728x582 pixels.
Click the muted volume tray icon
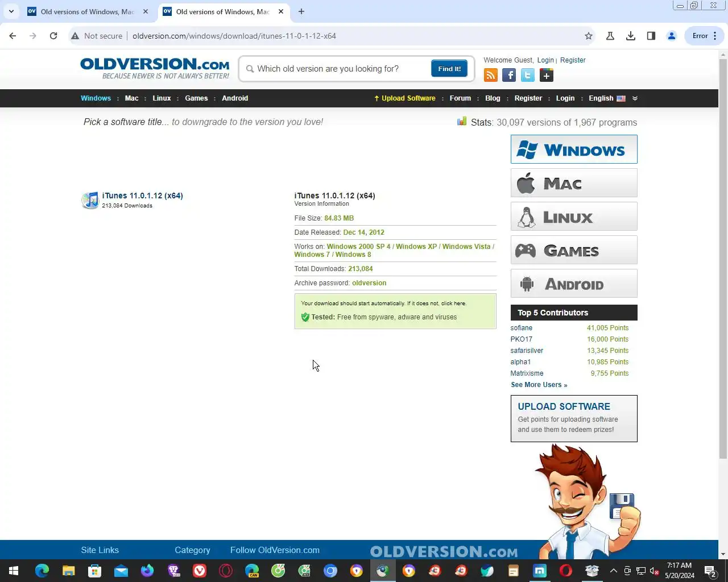654,571
